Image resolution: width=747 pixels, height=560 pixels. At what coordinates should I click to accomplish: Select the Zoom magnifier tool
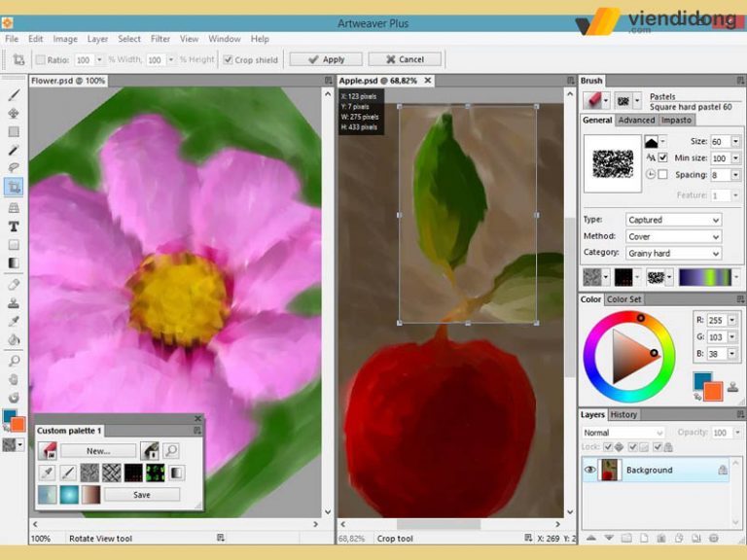[x=14, y=360]
